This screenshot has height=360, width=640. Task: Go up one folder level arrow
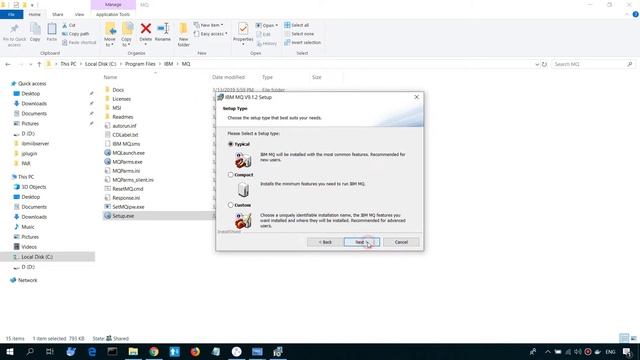pos(39,64)
